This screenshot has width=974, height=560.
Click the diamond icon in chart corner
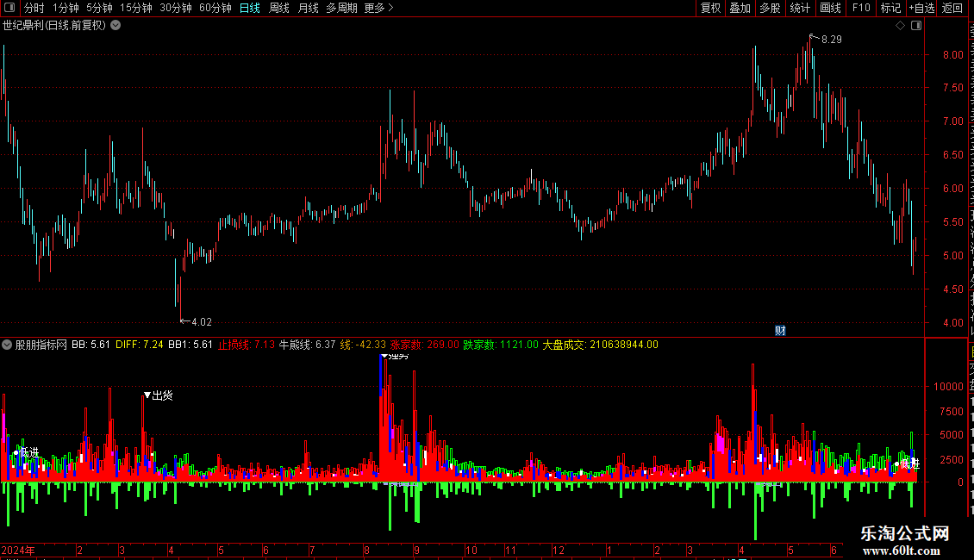click(x=900, y=26)
